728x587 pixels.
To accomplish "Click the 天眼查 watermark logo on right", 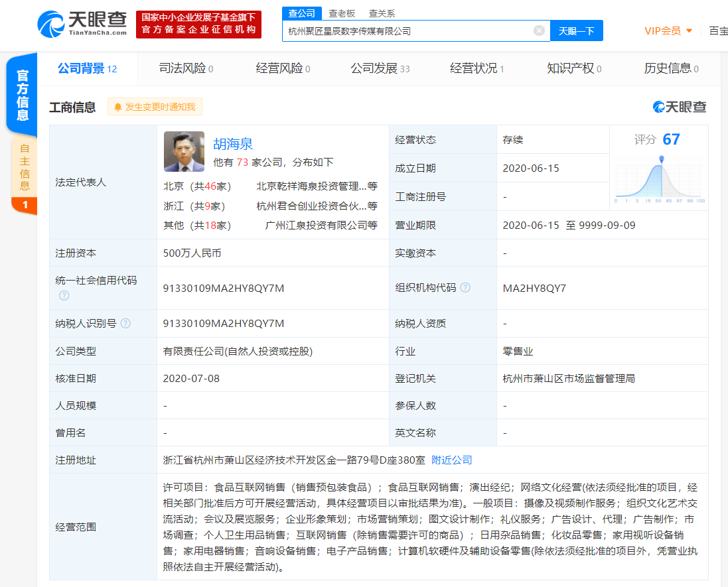I will [680, 107].
